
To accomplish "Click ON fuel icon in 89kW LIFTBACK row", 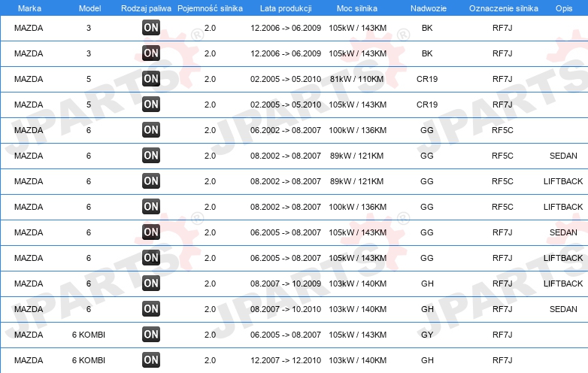I will (151, 180).
